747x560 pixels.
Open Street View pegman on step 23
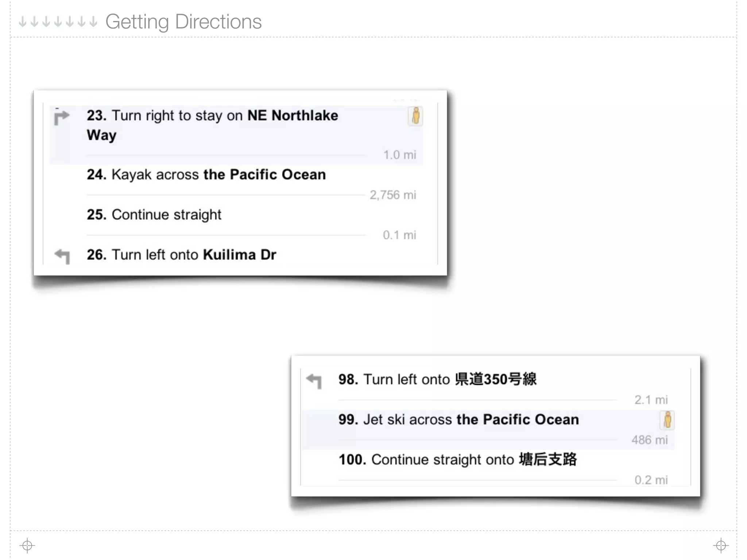(x=415, y=116)
